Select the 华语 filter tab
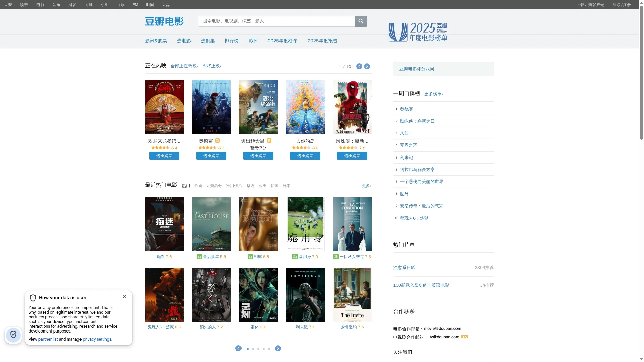644x362 pixels. 250,186
